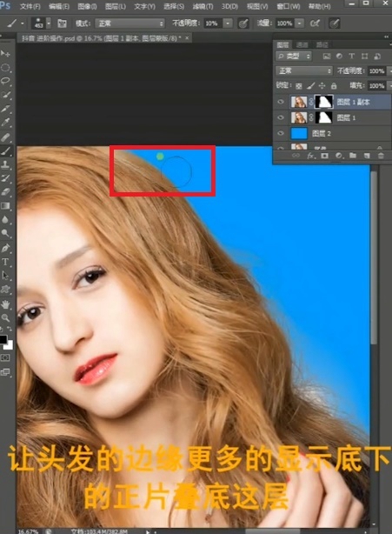
Task: Switch to the 通道 channels tab
Action: point(302,44)
